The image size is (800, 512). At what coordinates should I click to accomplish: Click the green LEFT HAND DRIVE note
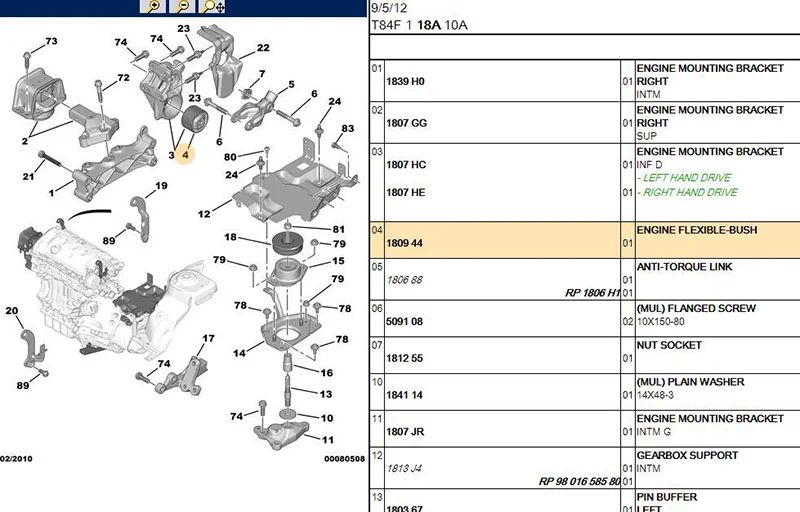(684, 178)
